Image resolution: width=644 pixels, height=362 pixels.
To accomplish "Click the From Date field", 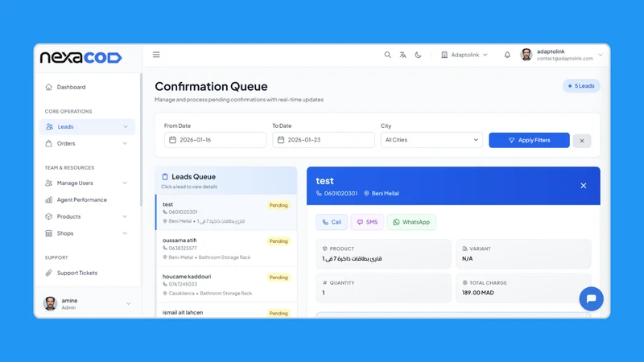I will coord(215,140).
